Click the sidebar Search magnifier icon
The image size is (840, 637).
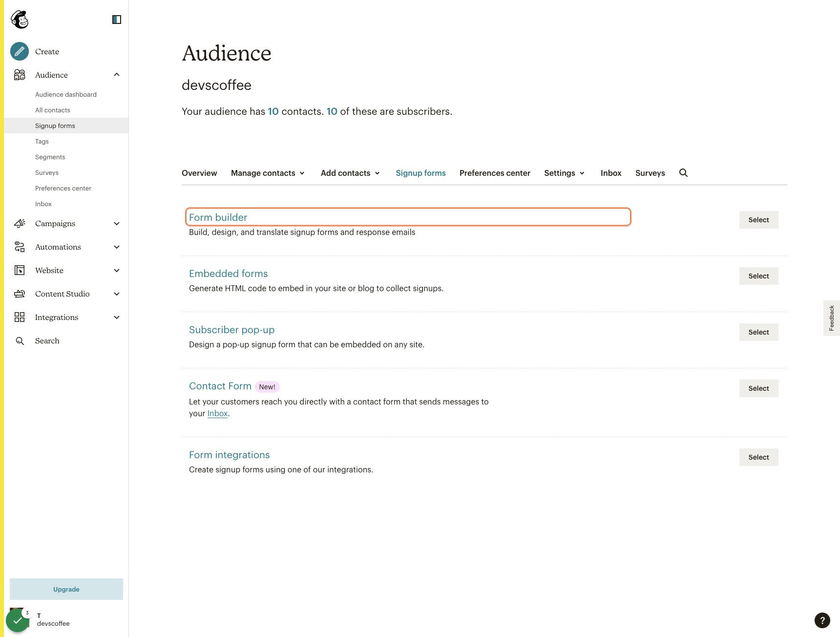point(20,340)
